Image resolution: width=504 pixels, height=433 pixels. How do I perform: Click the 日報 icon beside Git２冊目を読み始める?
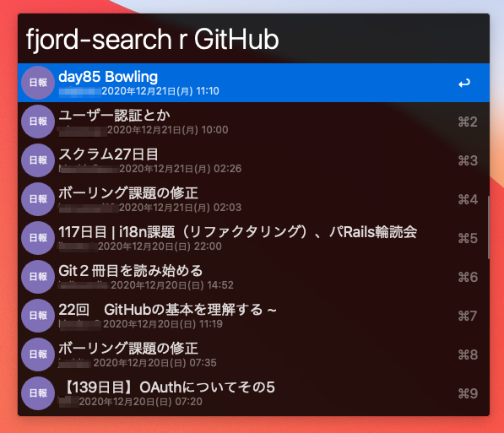point(38,277)
